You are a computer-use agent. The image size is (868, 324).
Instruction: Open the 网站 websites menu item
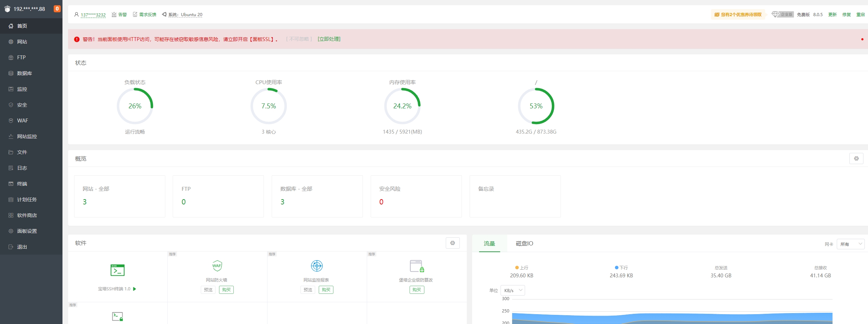[31, 42]
